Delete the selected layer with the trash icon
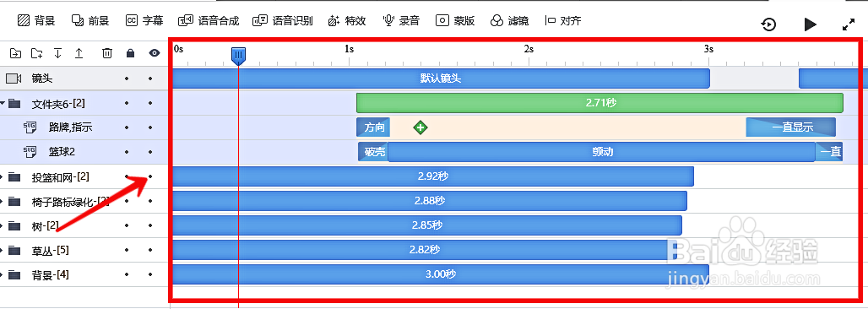This screenshot has width=868, height=309. (107, 53)
